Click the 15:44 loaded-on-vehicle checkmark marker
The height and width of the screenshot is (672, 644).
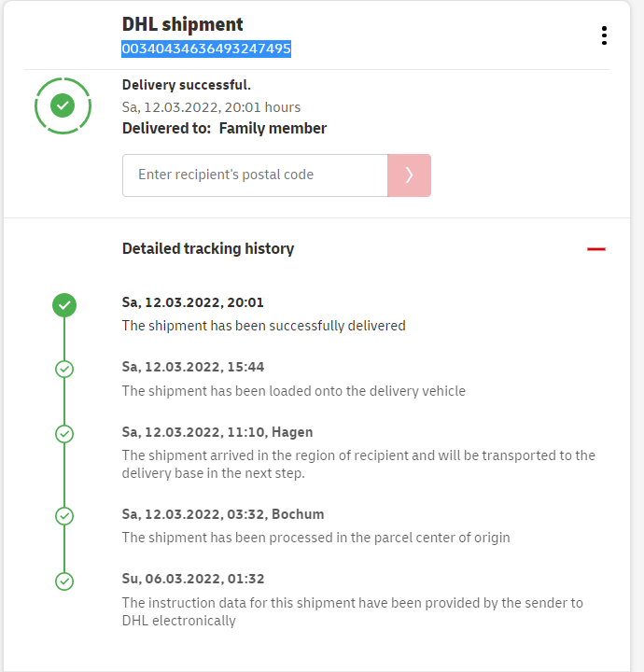(64, 369)
